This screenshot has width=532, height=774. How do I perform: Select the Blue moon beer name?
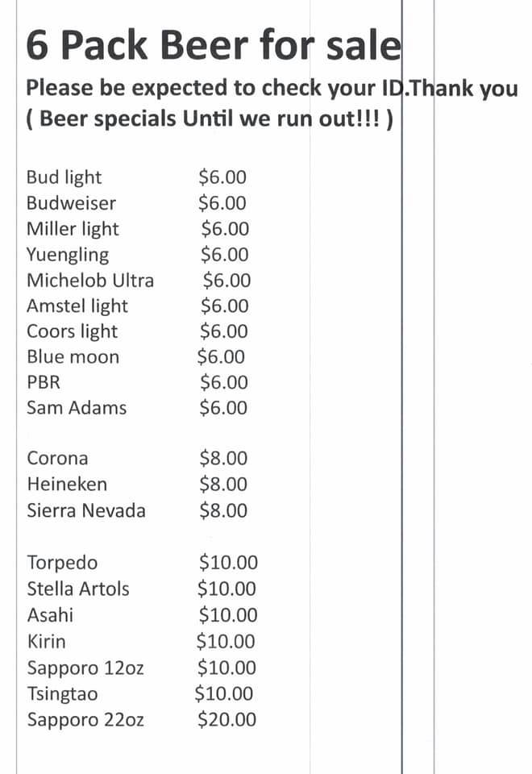tap(73, 357)
